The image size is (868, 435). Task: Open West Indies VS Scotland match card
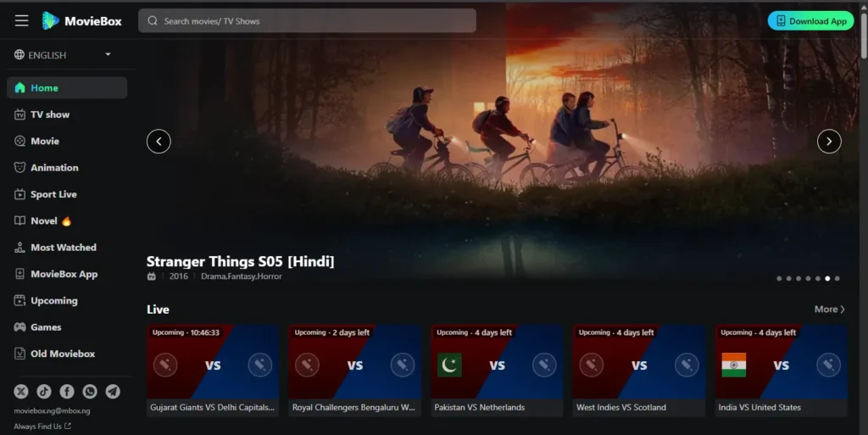pos(639,371)
